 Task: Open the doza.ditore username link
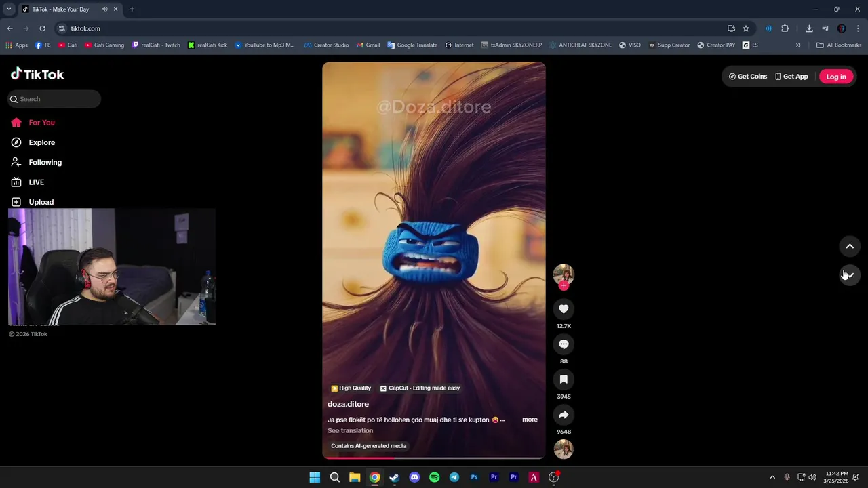[x=348, y=404]
